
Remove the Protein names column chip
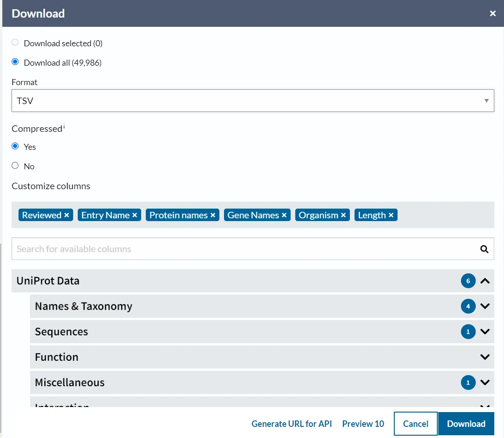click(x=213, y=216)
